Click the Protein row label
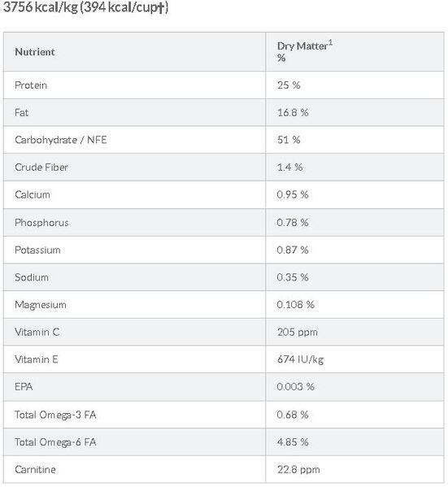 click(x=31, y=85)
